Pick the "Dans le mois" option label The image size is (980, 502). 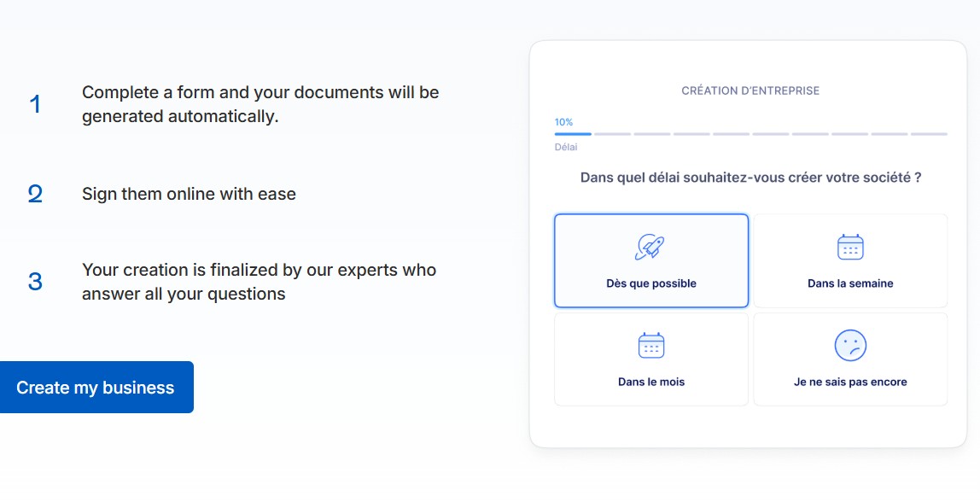click(650, 382)
